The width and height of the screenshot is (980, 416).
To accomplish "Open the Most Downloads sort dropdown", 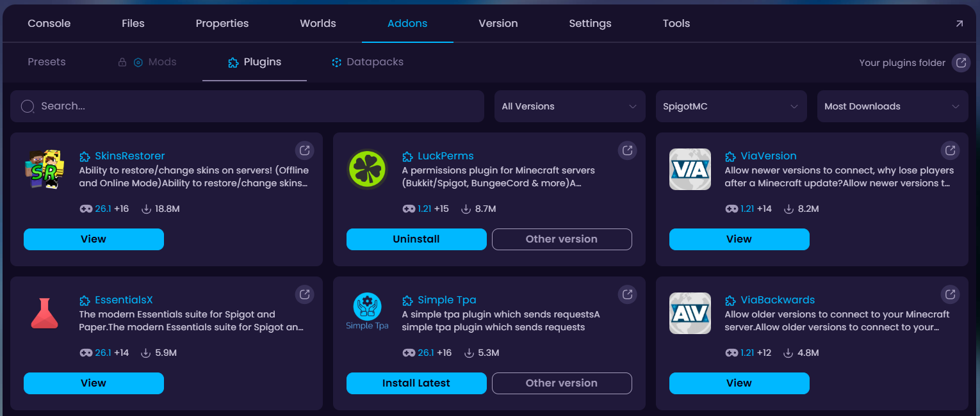I will pos(893,106).
